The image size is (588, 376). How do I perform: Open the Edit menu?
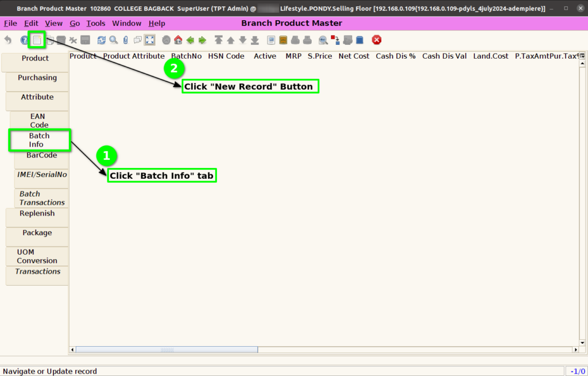click(x=31, y=24)
